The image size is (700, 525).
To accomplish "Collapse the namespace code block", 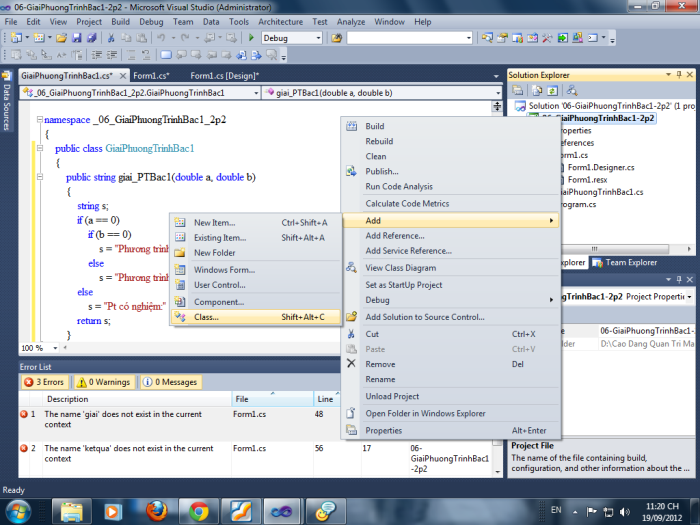I will pos(40,120).
